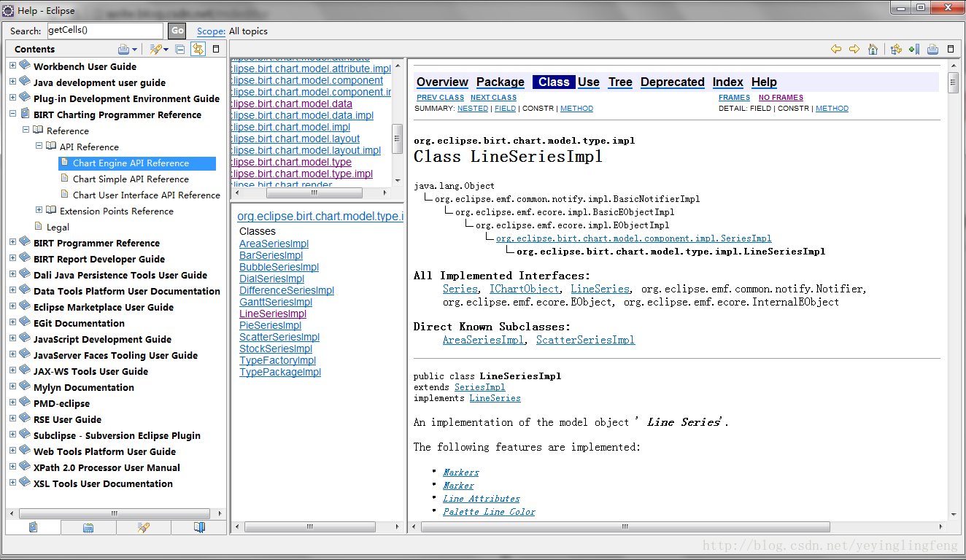This screenshot has height=560, width=966.
Task: Open the Legal topic
Action: click(x=58, y=227)
